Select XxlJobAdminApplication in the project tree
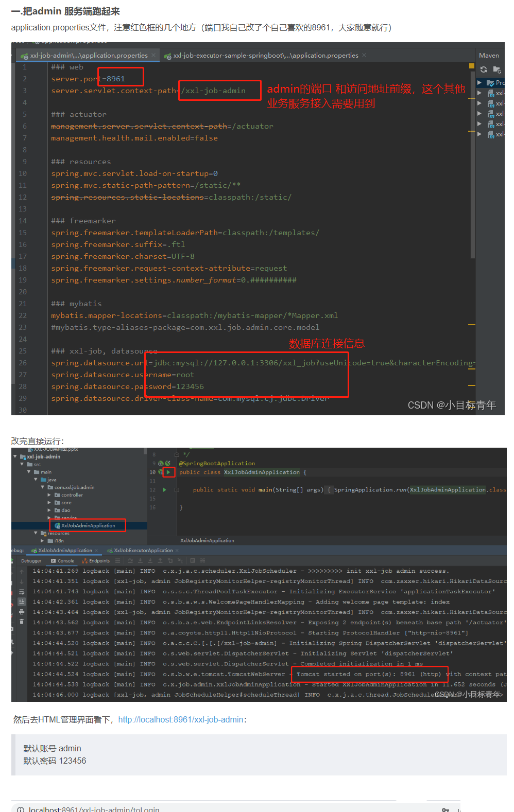This screenshot has height=812, width=514. [88, 525]
